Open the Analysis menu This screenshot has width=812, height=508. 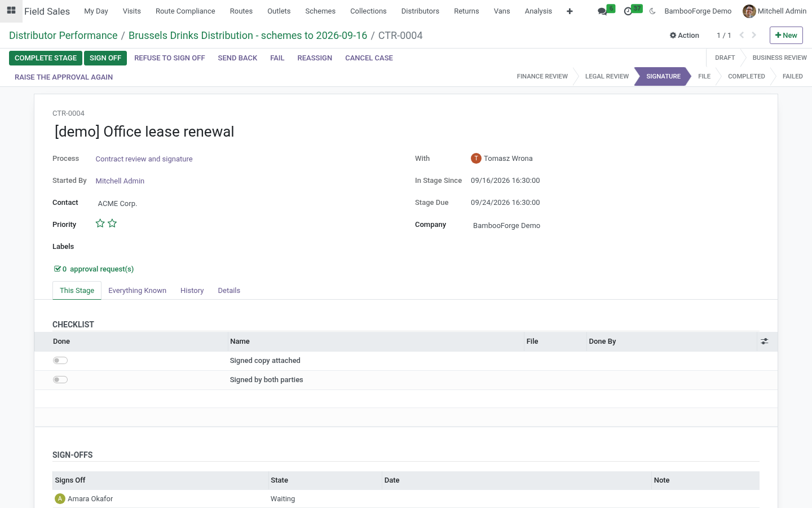(539, 11)
